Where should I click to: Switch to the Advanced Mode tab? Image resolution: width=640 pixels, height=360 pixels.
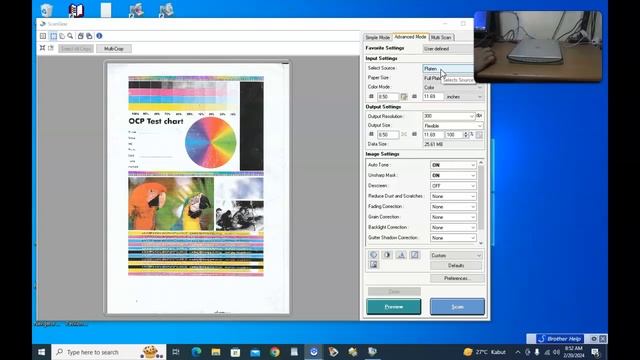point(410,37)
